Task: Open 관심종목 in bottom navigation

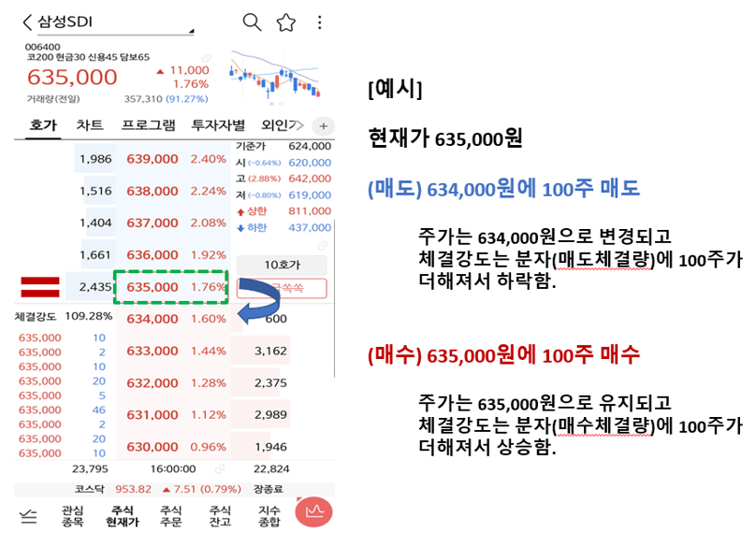Action: click(72, 516)
